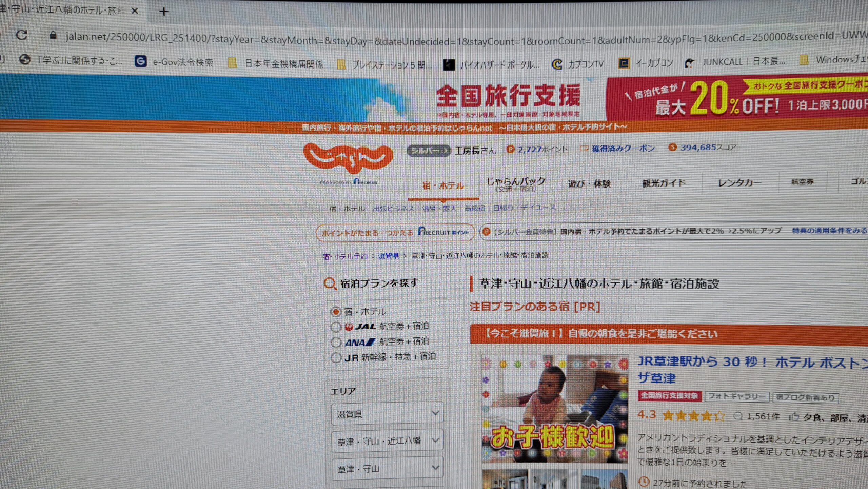Open 日帰り・デイユース sub-menu link
The width and height of the screenshot is (868, 489).
(x=524, y=208)
